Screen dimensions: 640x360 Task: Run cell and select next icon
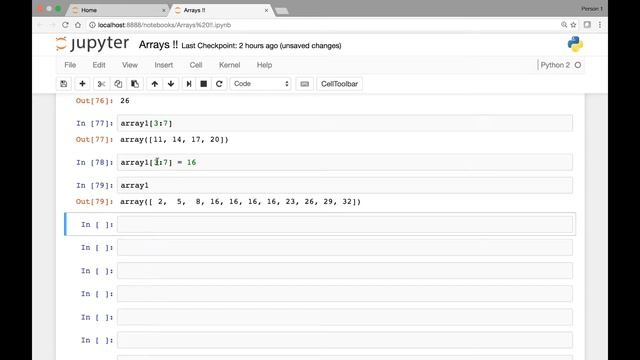(x=189, y=84)
